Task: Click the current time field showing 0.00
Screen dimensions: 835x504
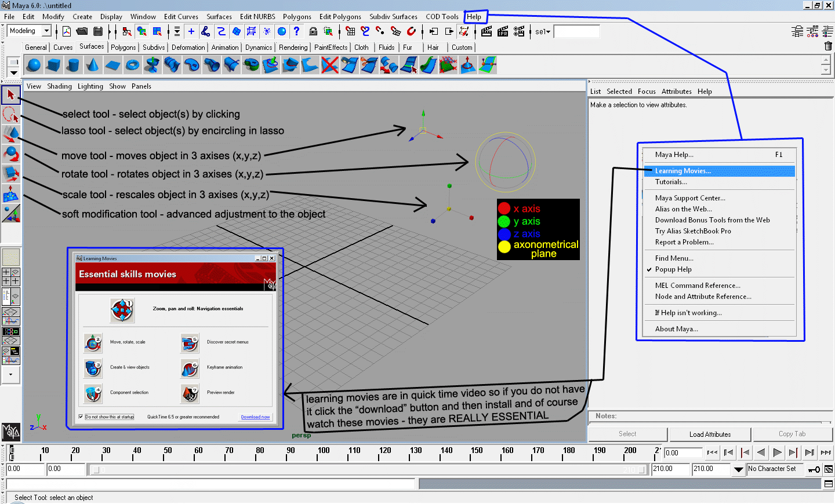Action: click(x=683, y=453)
